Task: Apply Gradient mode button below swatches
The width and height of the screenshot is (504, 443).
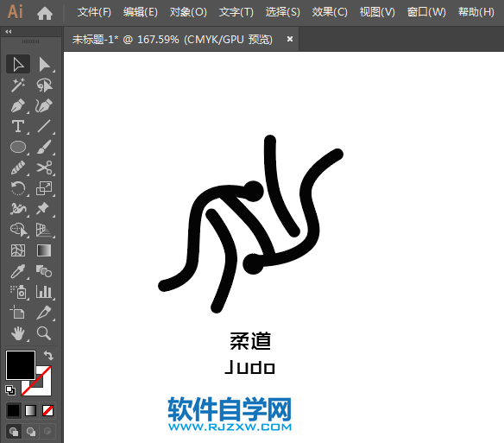Action: 30,410
